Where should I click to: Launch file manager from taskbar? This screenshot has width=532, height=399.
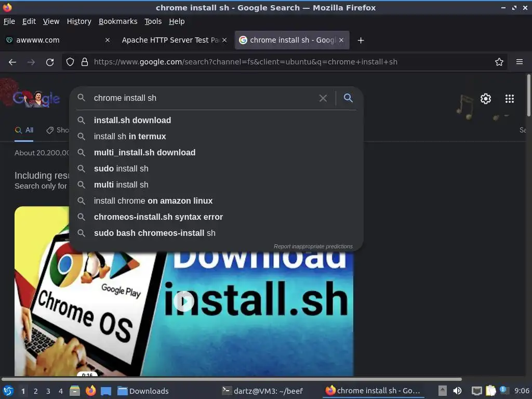[x=75, y=391]
